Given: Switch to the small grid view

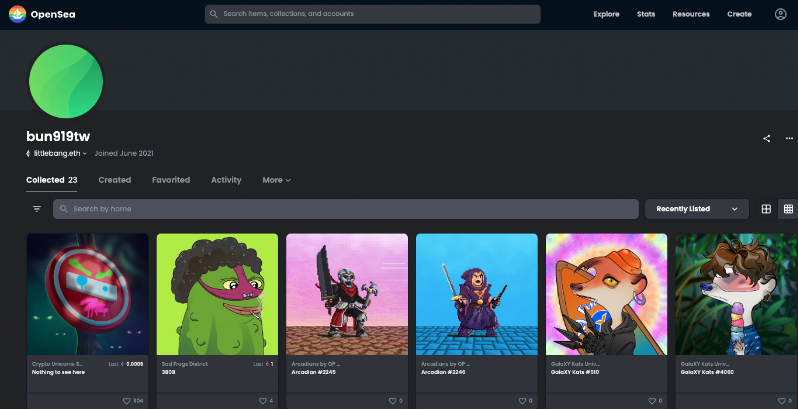Looking at the screenshot, I should (788, 209).
